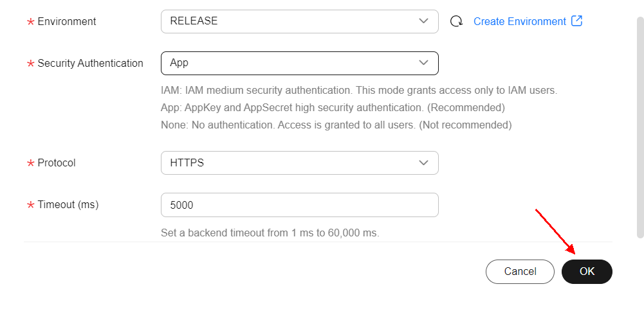Image resolution: width=644 pixels, height=309 pixels.
Task: Click the chevron arrow in the Protocol box
Action: (423, 163)
